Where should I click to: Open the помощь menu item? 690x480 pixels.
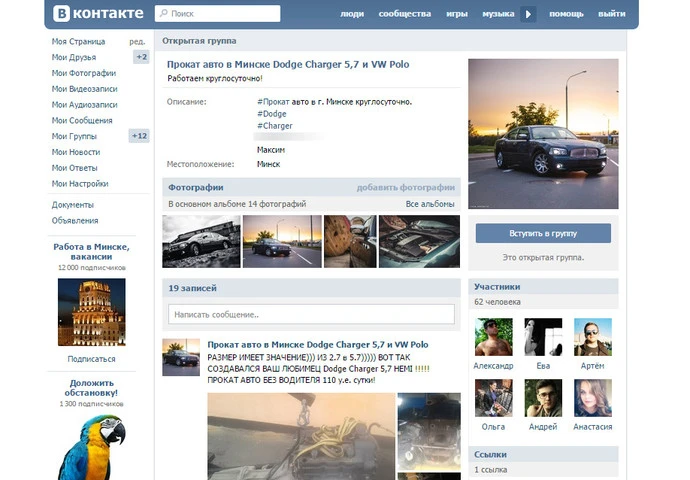coord(566,14)
